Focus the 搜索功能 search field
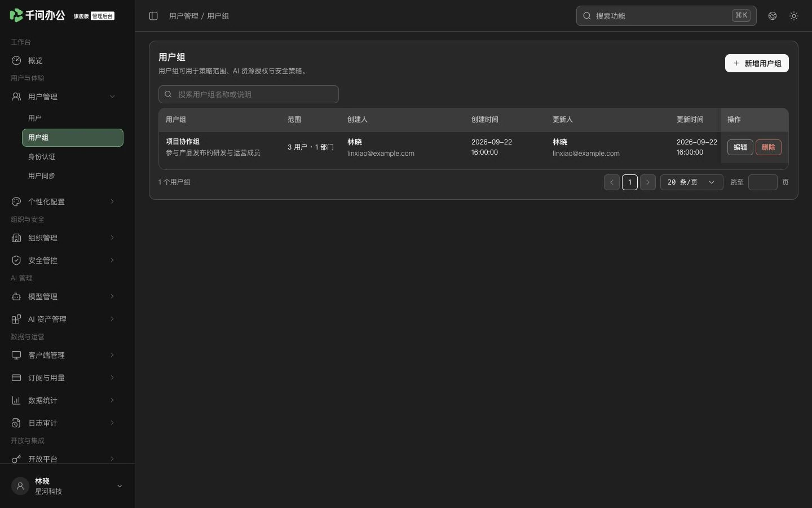This screenshot has height=508, width=812. click(666, 16)
